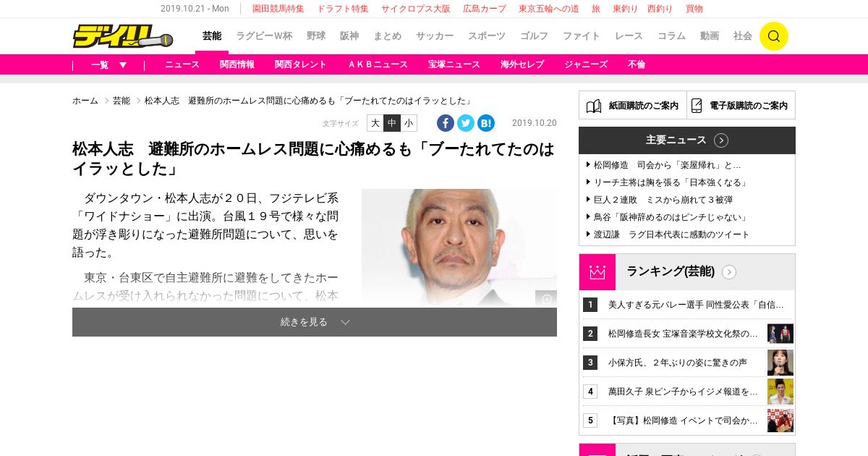Viewport: 868px width, 456px height.
Task: Open ranking 1 美人すぎる元バレー選手 article
Action: (x=696, y=305)
